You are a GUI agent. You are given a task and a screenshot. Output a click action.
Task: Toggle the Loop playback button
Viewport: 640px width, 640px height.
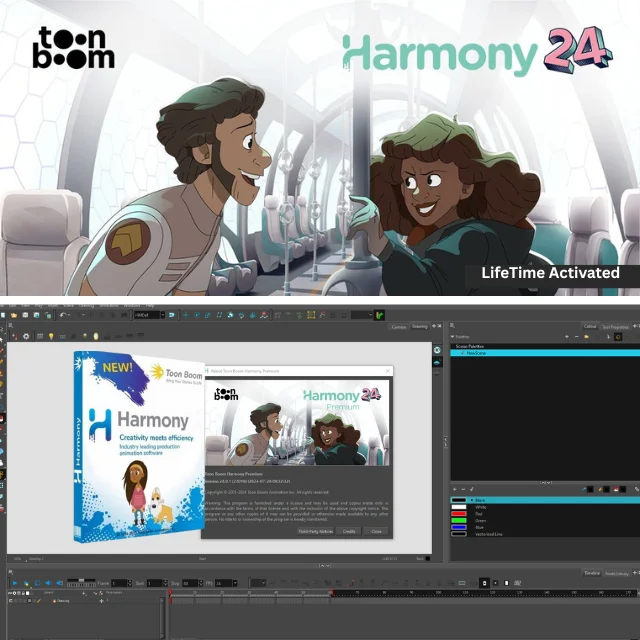(x=37, y=583)
